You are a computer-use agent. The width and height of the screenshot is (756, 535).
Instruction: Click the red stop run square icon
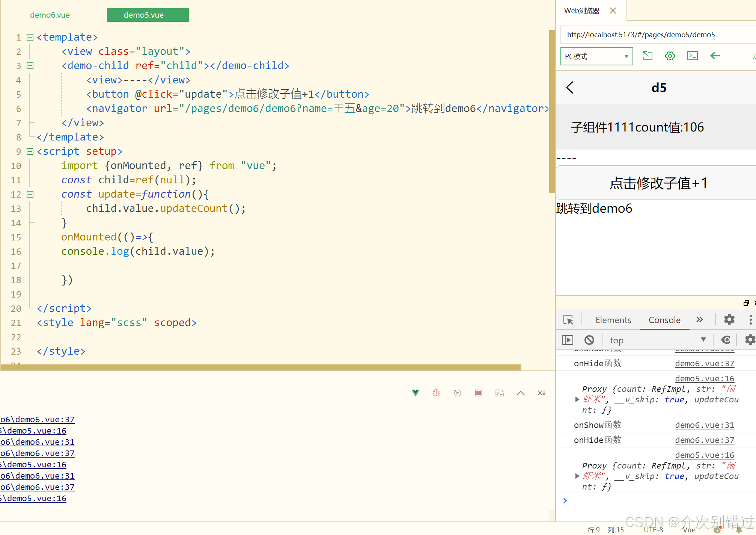pos(478,393)
